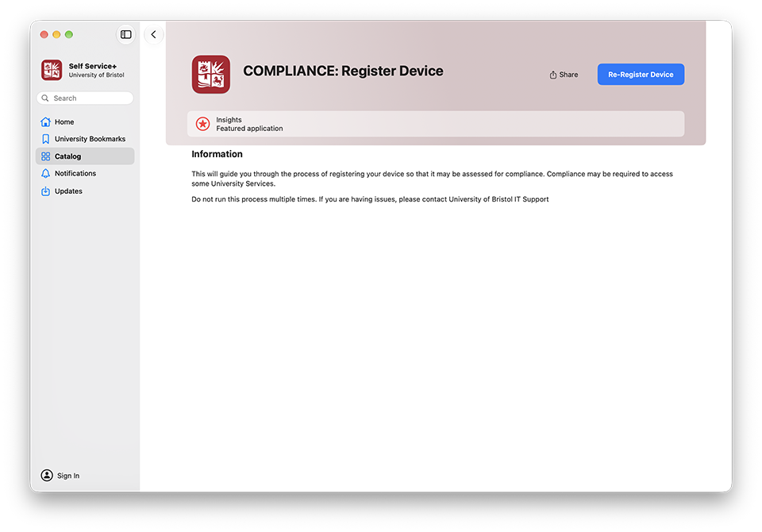Click the Home house icon
Screen dimensions: 762x532
(x=46, y=121)
